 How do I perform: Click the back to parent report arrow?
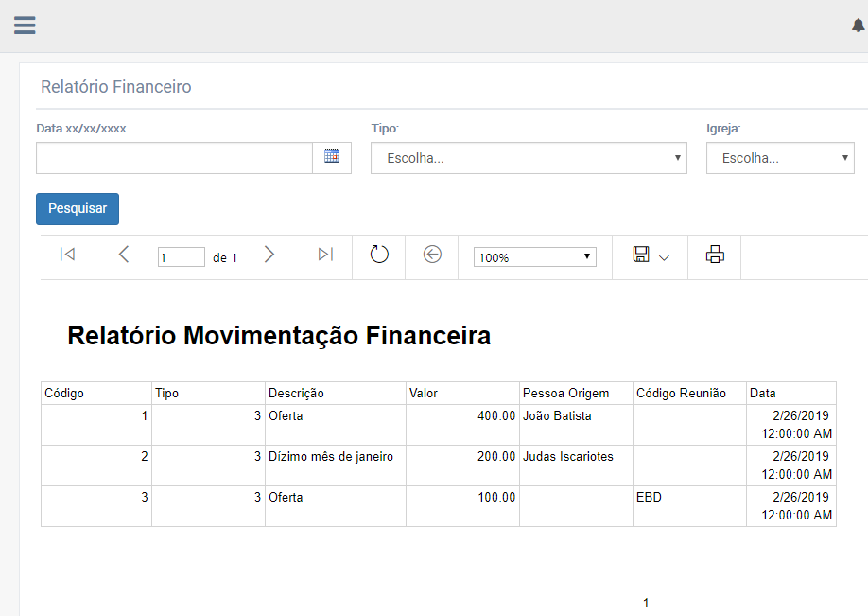pyautogui.click(x=432, y=255)
